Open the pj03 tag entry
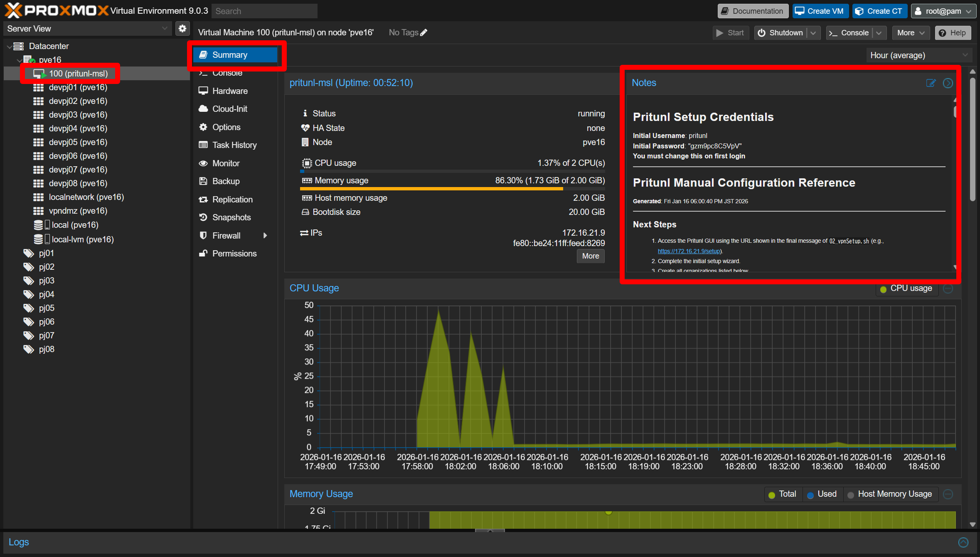 coord(47,281)
